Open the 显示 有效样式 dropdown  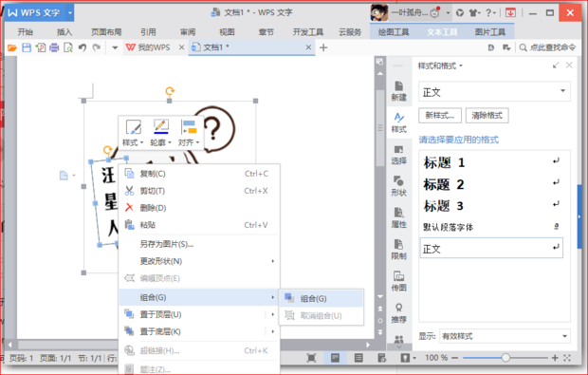[505, 336]
